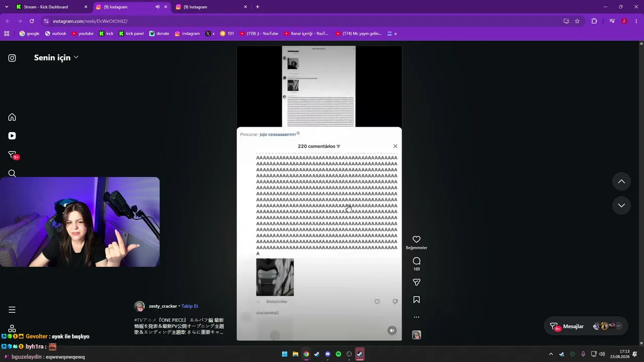Bookmark this page with the star icon
The image size is (644, 362).
click(x=577, y=21)
